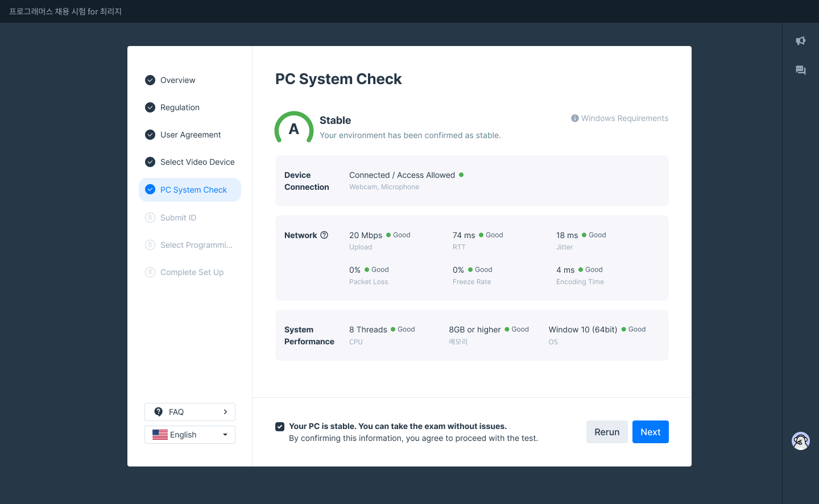Open the chat messages icon
Viewport: 819px width, 504px height.
(801, 70)
